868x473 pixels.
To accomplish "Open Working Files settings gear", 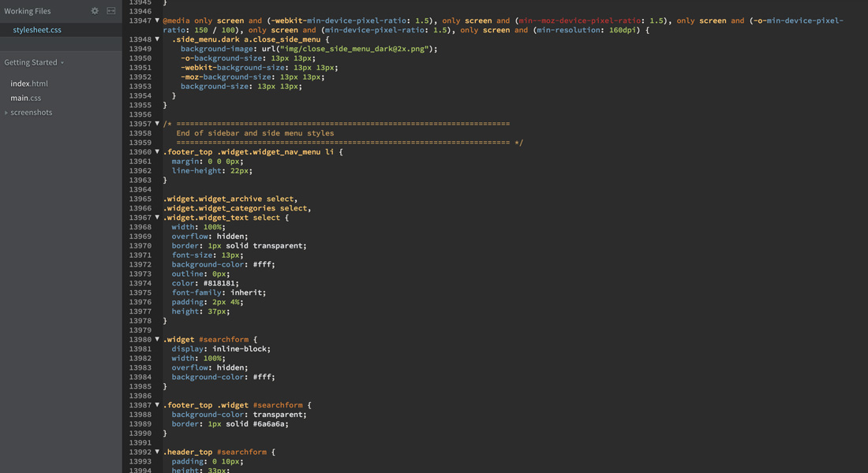I will coord(95,10).
